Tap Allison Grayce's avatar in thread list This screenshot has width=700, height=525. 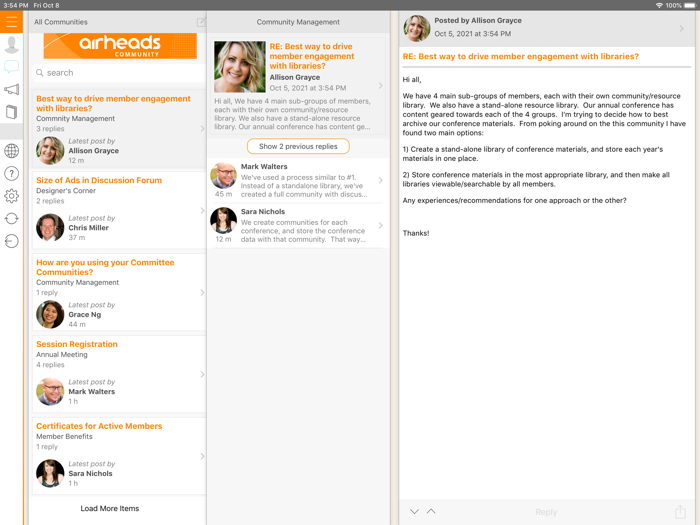pos(50,150)
